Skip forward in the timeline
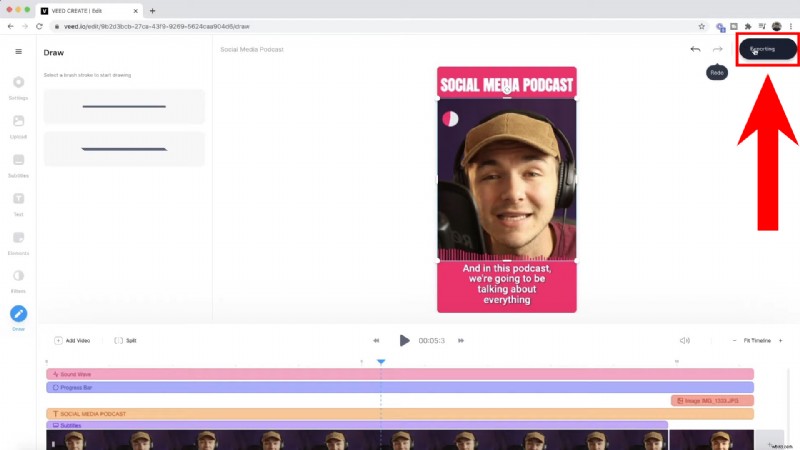Viewport: 800px width, 450px height. [461, 340]
